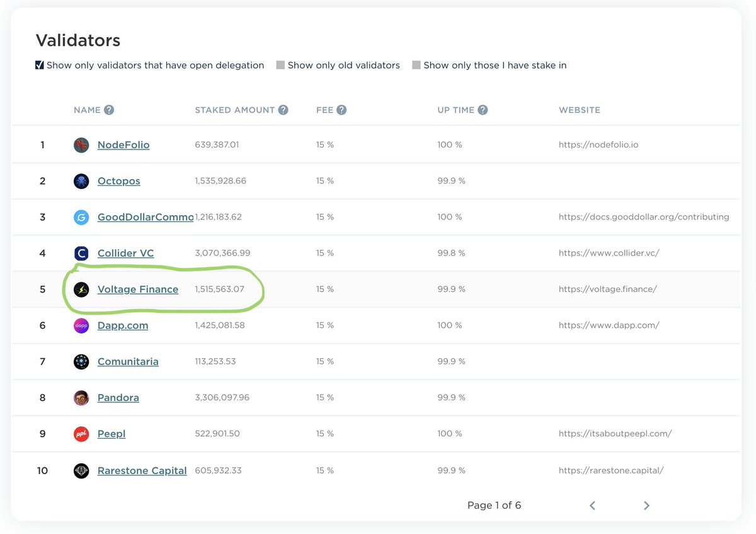Open the STAKED AMOUNT help icon
Viewport: 756px width, 534px height.
(283, 110)
